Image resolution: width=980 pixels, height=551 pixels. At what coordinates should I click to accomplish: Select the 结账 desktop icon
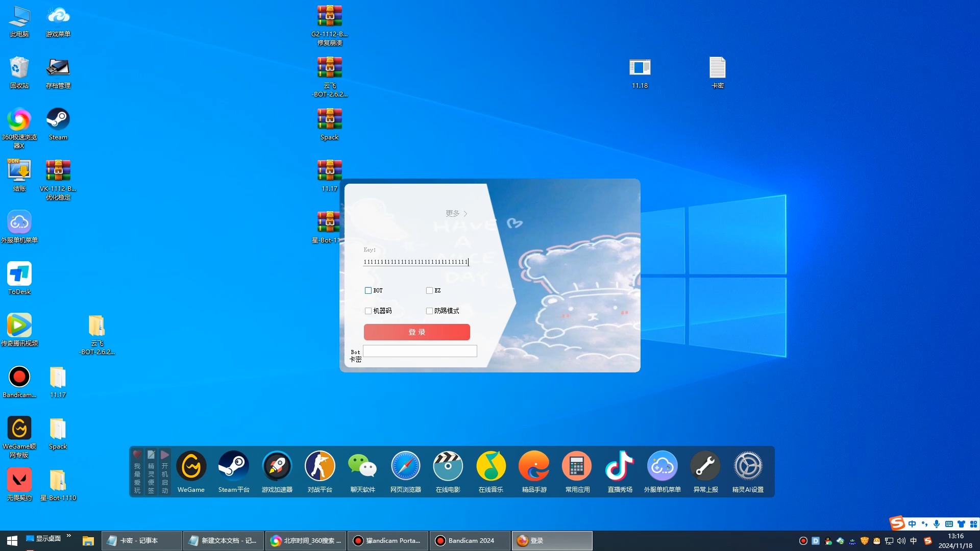[19, 176]
